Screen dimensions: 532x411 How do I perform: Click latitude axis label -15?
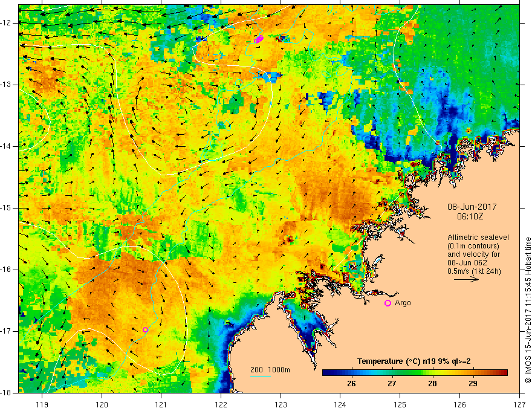[x=7, y=208]
